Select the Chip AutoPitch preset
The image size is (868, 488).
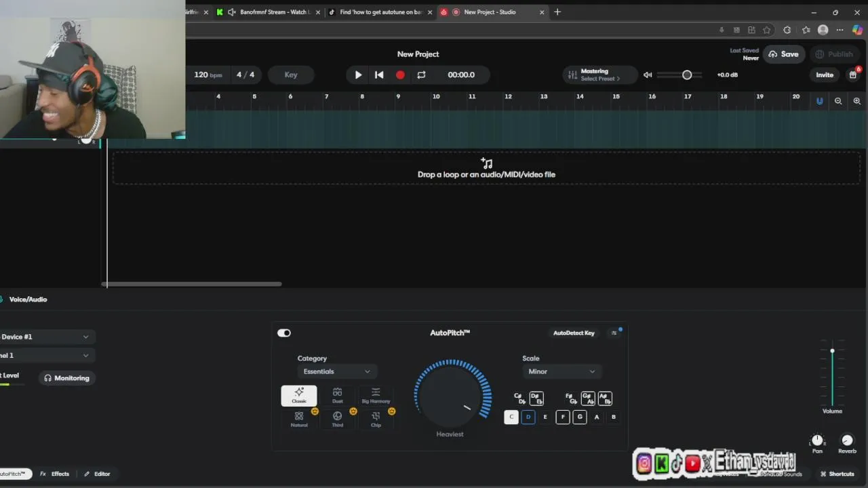tap(376, 419)
